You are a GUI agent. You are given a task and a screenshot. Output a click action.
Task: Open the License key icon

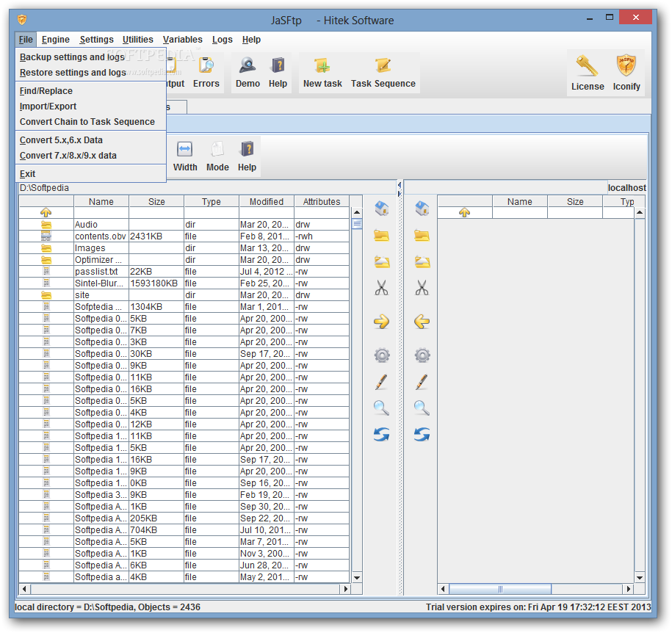pyautogui.click(x=588, y=73)
